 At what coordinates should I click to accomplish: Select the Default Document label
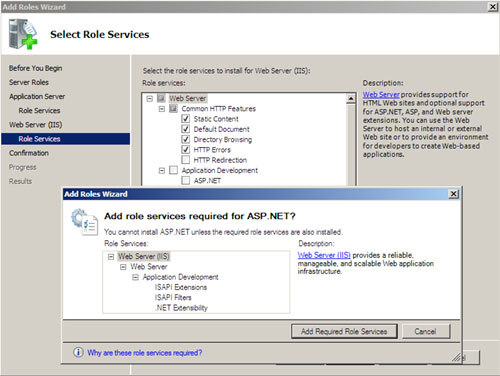[221, 129]
